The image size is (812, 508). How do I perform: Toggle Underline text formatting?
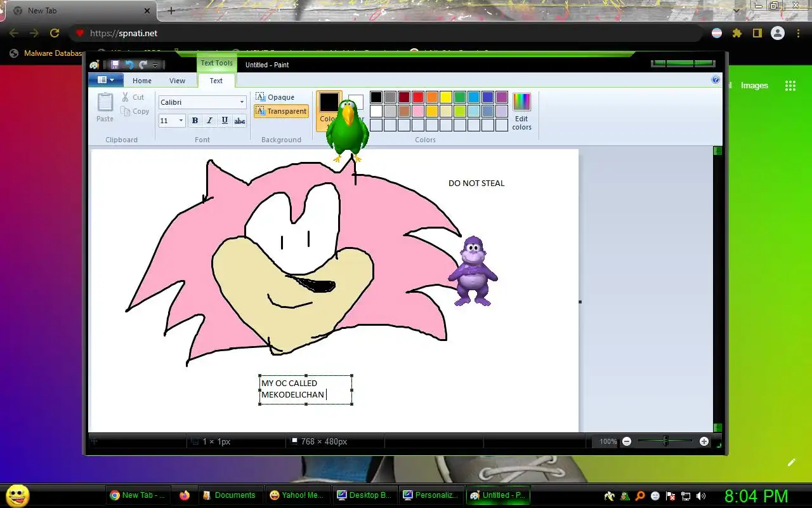(x=225, y=121)
